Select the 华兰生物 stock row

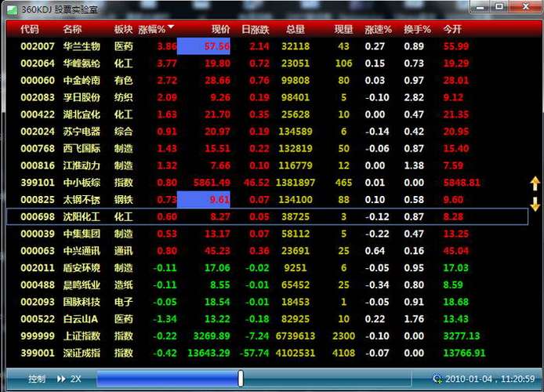click(x=82, y=46)
